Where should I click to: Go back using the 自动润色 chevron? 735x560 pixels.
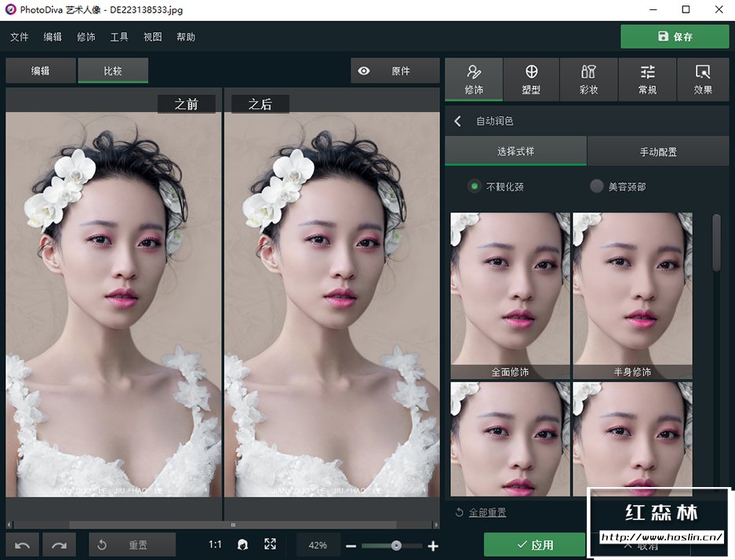click(458, 122)
